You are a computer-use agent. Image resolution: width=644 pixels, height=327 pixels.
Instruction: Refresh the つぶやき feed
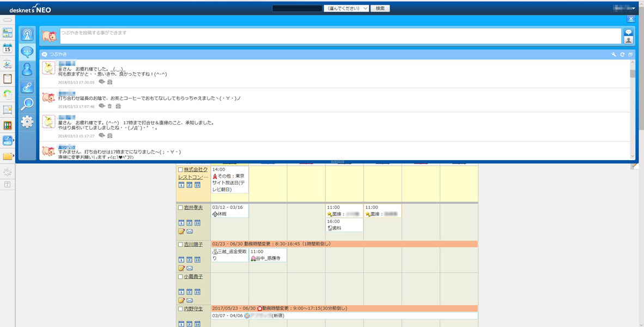[622, 55]
